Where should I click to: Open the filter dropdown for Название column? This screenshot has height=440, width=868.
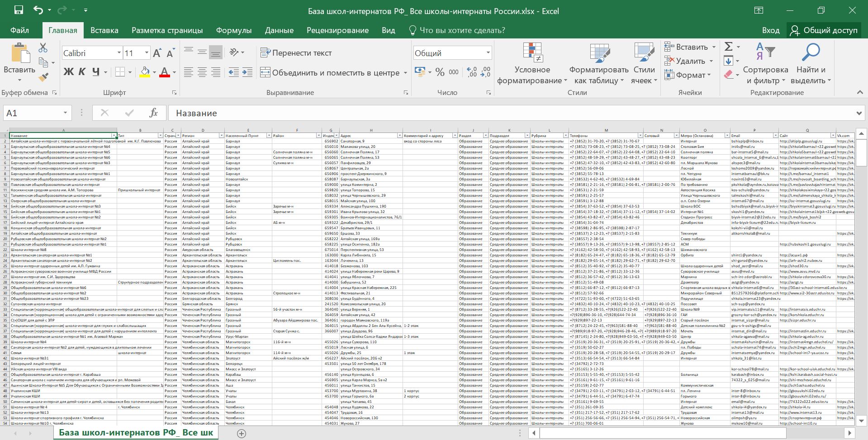114,136
